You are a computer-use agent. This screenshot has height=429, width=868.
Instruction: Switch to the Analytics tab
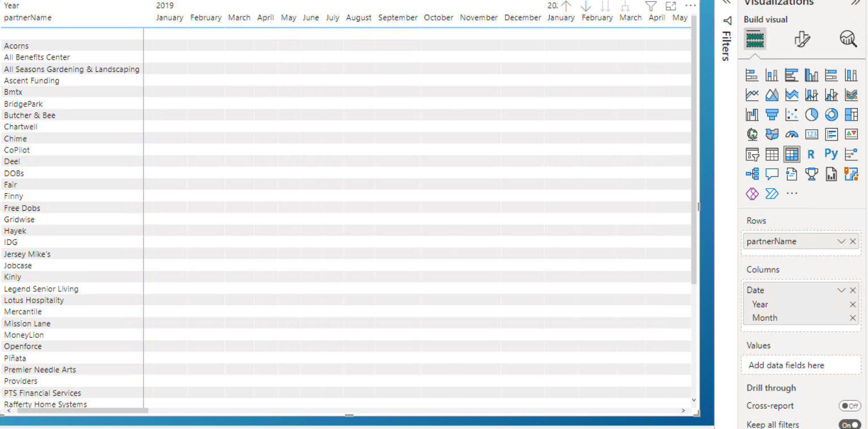[x=848, y=39]
